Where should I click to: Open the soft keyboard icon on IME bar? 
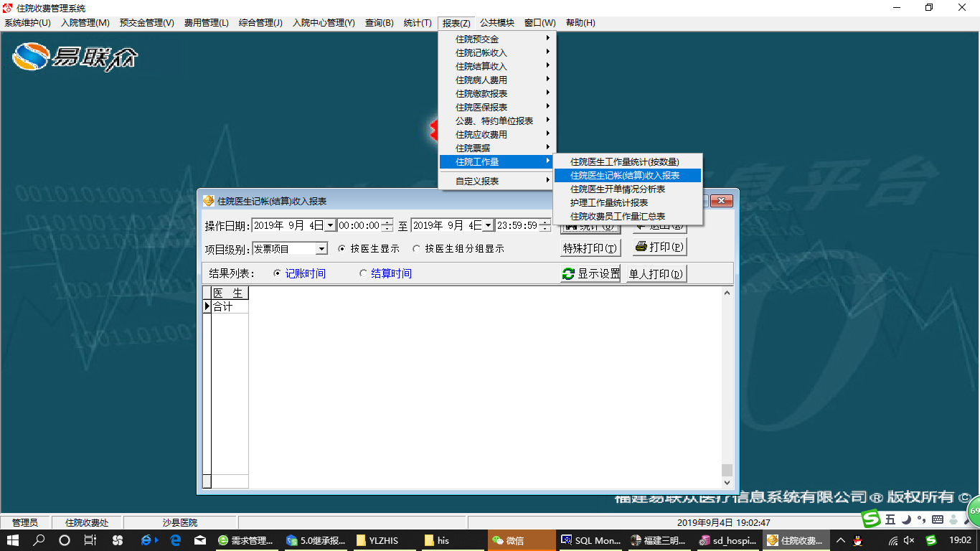point(937,519)
